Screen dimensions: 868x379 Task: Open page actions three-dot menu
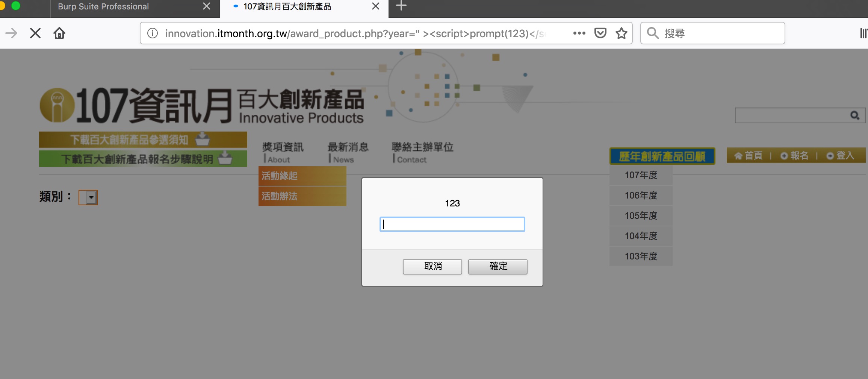click(x=579, y=33)
